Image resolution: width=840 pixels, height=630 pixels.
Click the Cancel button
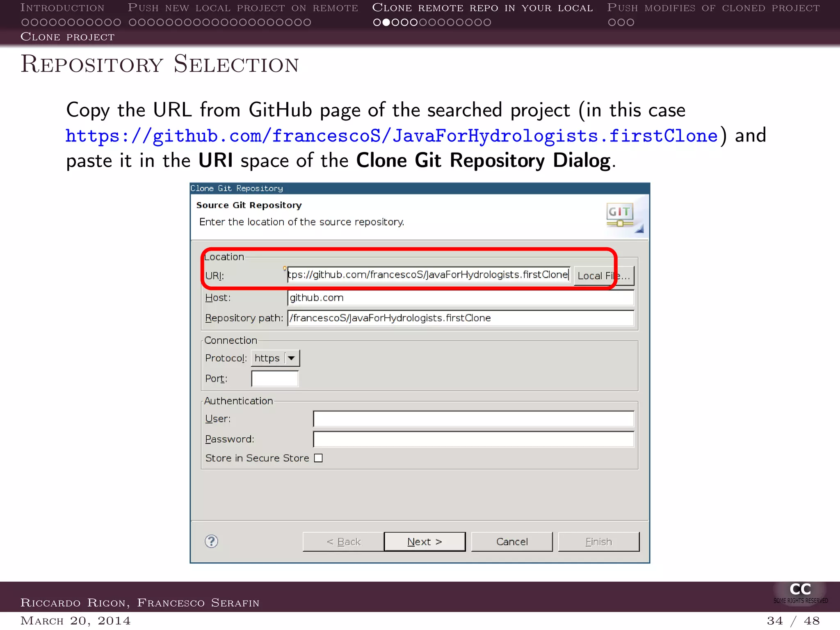[512, 542]
